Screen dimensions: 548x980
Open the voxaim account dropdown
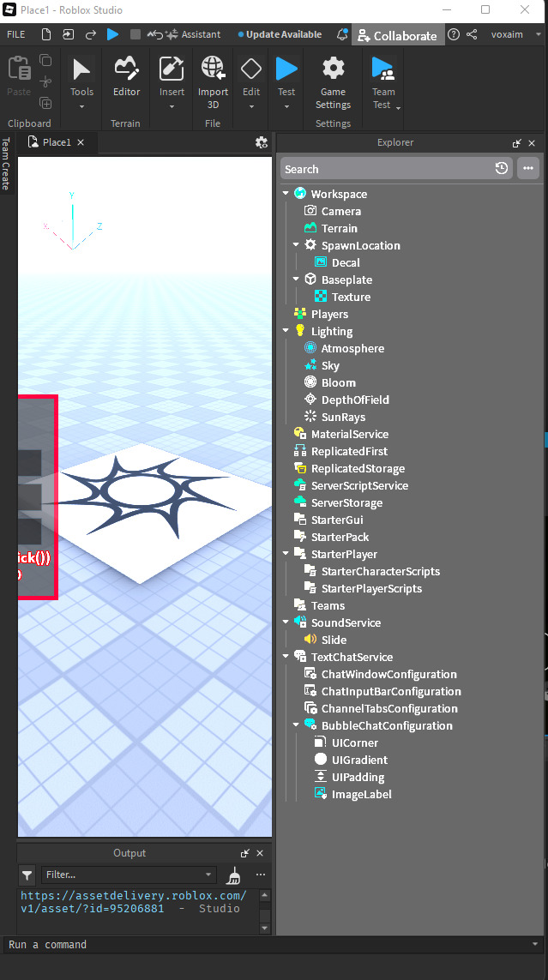point(515,34)
